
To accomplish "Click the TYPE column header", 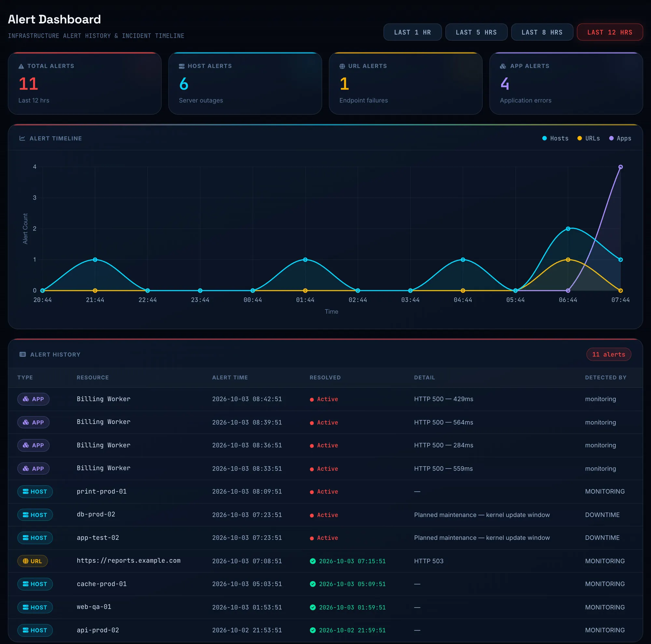I will point(25,377).
